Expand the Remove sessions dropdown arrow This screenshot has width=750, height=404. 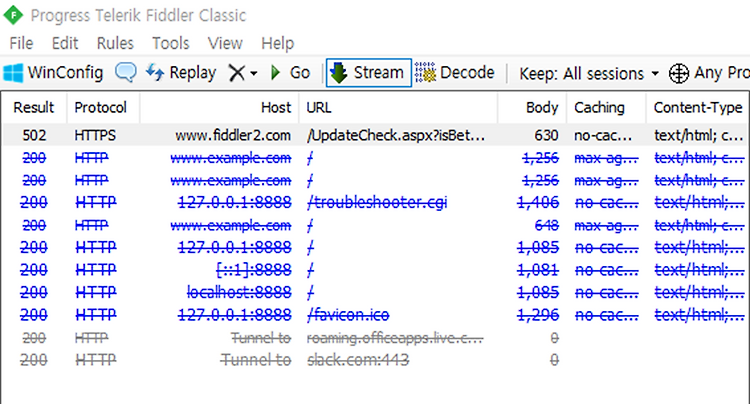[254, 74]
